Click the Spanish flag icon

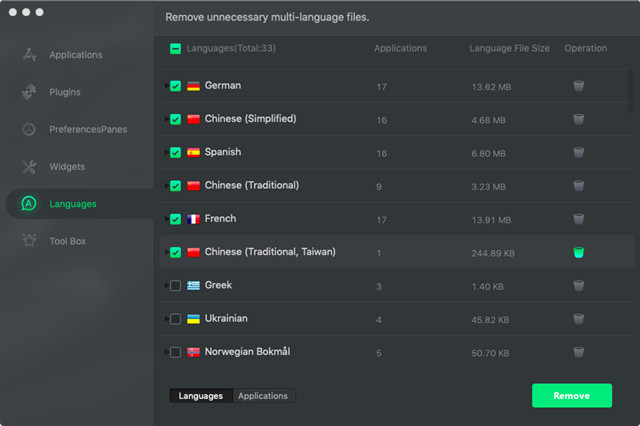193,153
